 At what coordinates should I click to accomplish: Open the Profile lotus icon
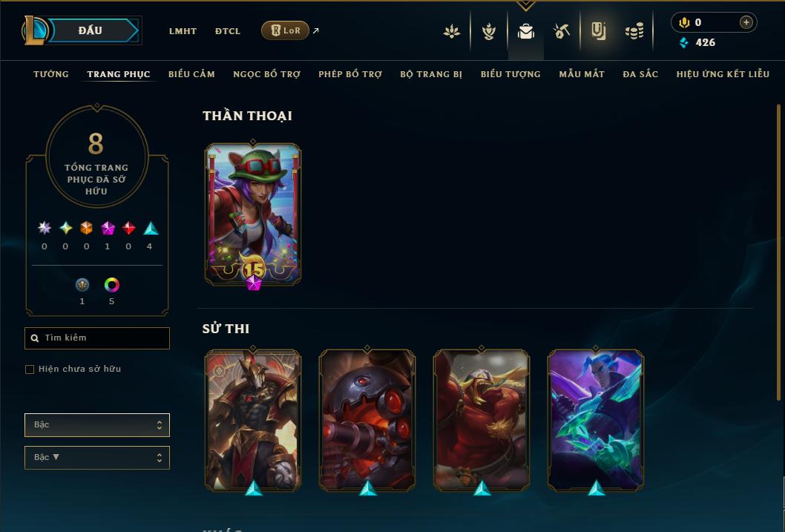point(452,31)
